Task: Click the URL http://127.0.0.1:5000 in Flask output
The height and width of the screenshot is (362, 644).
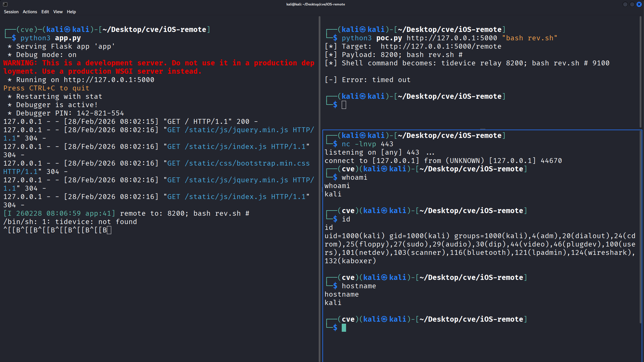Action: [x=109, y=80]
